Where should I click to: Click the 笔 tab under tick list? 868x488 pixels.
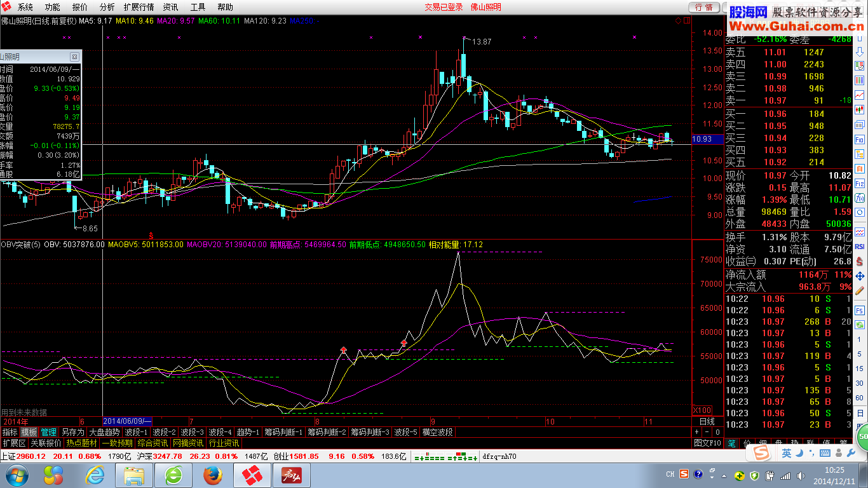click(x=731, y=442)
